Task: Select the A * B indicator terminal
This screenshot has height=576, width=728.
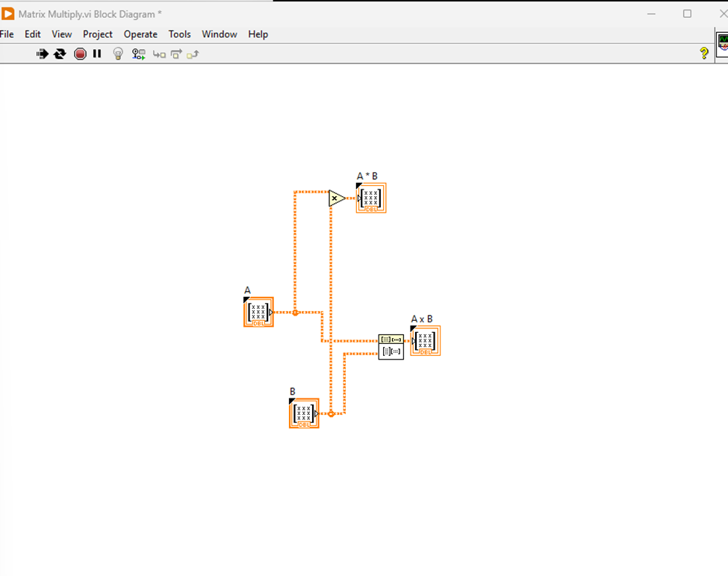Action: (x=370, y=197)
